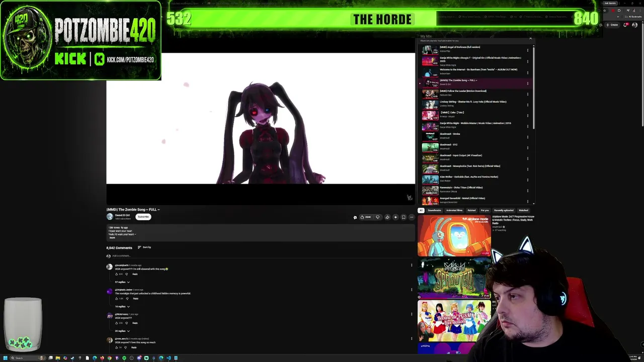Viewport: 644px width, 362px height.
Task: Open options for Welcome to the Internet playlist item
Action: coord(528,72)
